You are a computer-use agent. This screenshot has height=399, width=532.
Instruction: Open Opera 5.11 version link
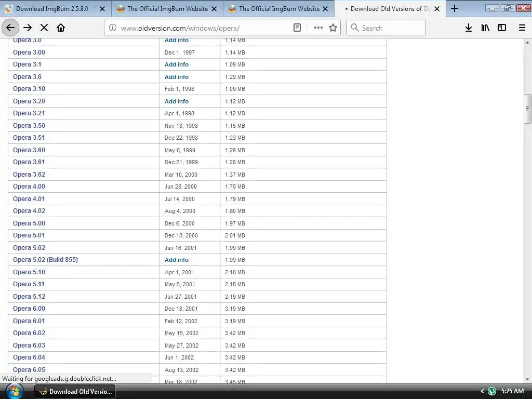[x=29, y=284]
